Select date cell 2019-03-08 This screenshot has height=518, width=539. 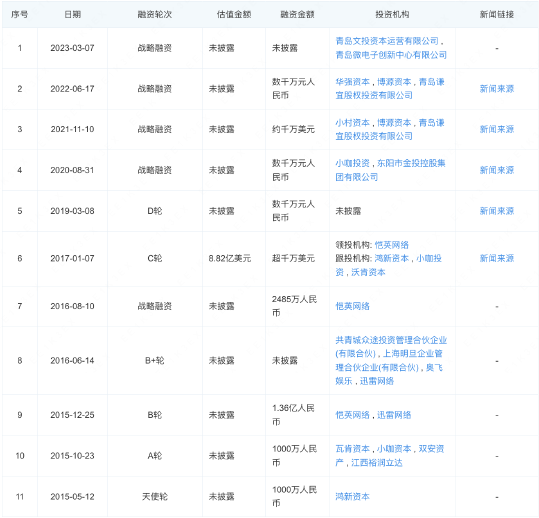coord(72,211)
